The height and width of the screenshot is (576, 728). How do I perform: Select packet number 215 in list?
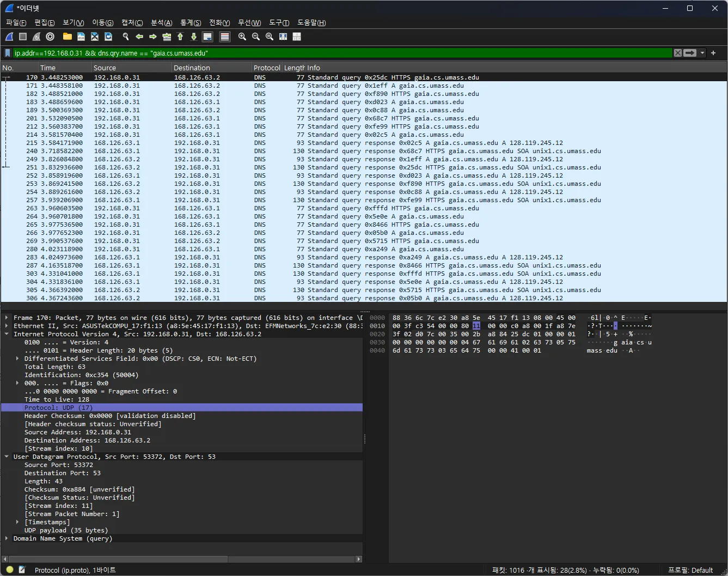tap(364, 143)
